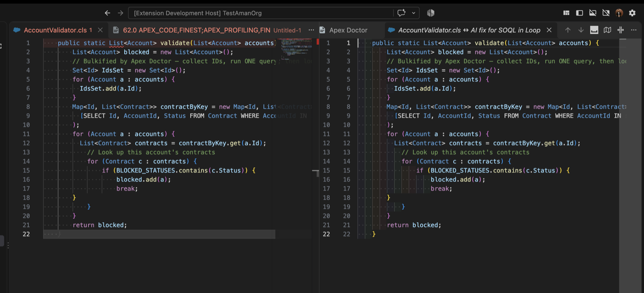Click line number 22 in left editor
The width and height of the screenshot is (644, 293).
[x=26, y=234]
